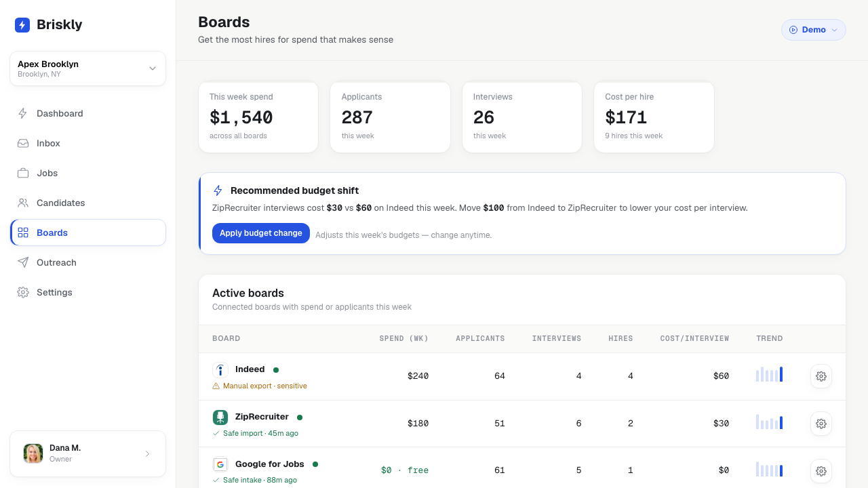Go to Dashboard page
868x488 pixels.
(x=87, y=113)
